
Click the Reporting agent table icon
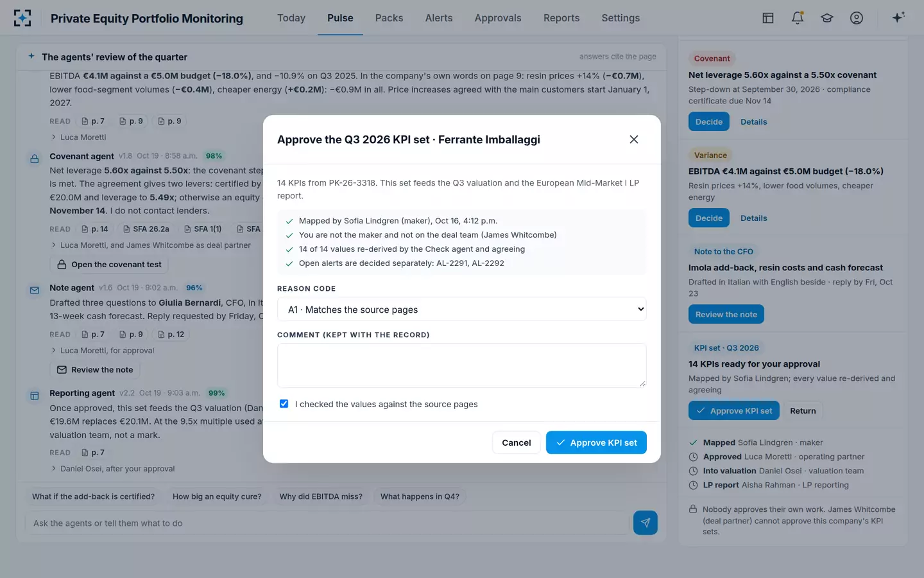tap(35, 396)
